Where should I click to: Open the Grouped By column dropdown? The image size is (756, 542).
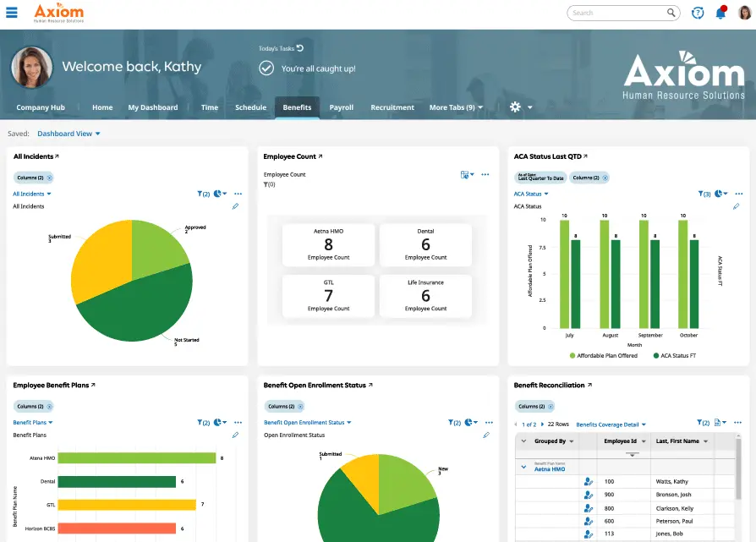572,441
